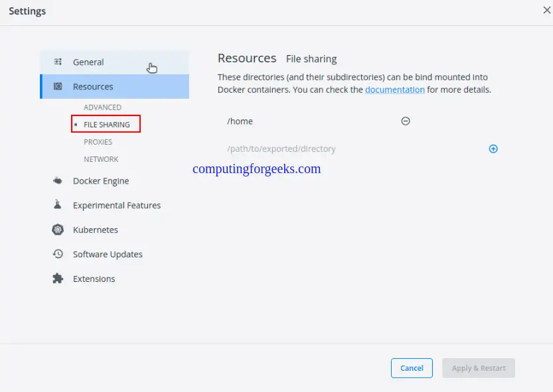Select the Resources settings section
This screenshot has height=392, width=553.
(x=115, y=86)
